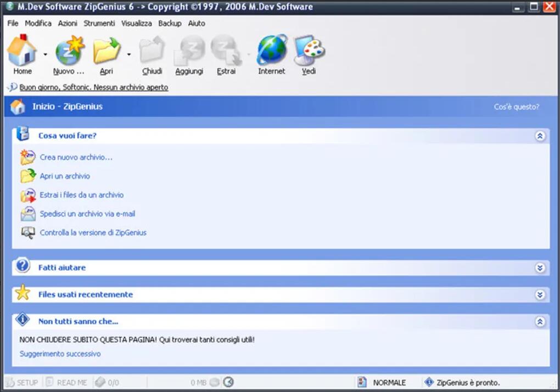Click the Vedi palette toolbar icon
Image resolution: width=560 pixels, height=392 pixels.
309,51
